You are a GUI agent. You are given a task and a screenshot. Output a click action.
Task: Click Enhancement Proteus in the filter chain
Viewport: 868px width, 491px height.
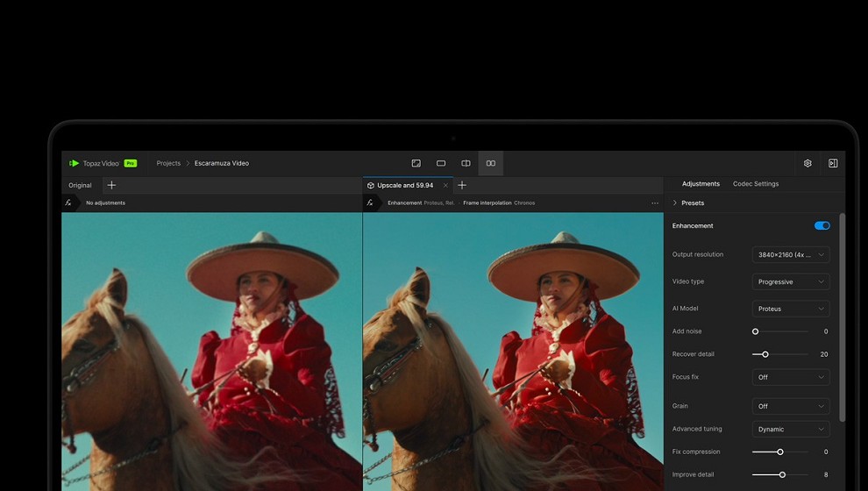[421, 203]
